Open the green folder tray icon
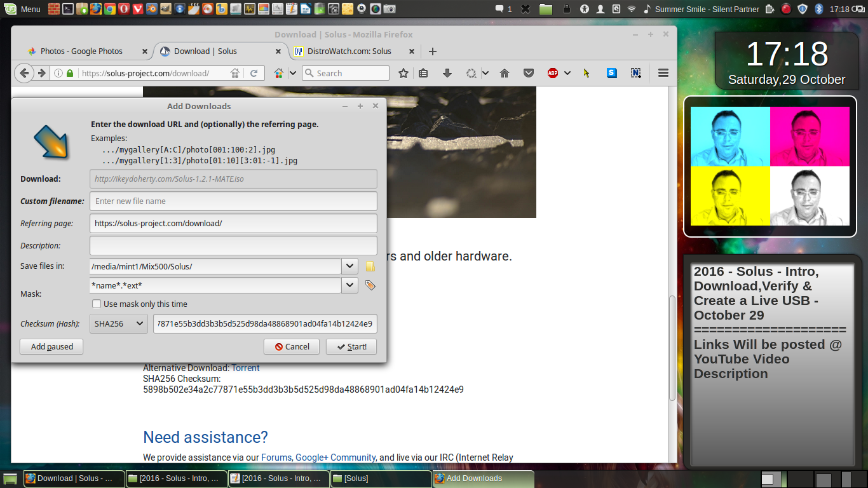The width and height of the screenshot is (868, 488). click(545, 9)
